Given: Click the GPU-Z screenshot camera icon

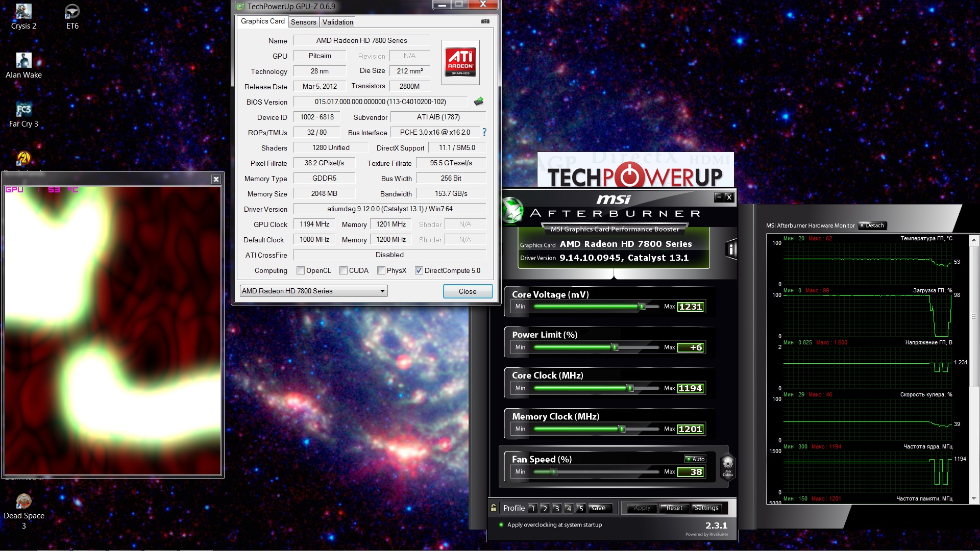Looking at the screenshot, I should 485,21.
